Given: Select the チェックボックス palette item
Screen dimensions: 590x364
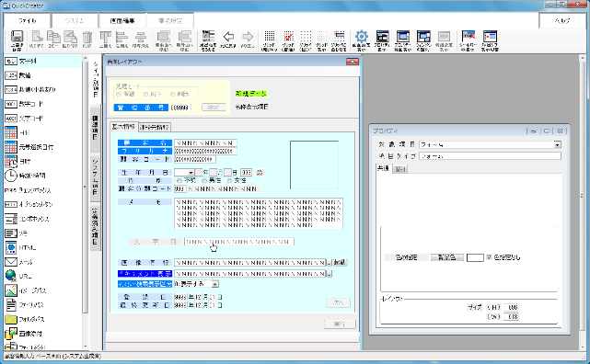Looking at the screenshot, I should pyautogui.click(x=29, y=190).
